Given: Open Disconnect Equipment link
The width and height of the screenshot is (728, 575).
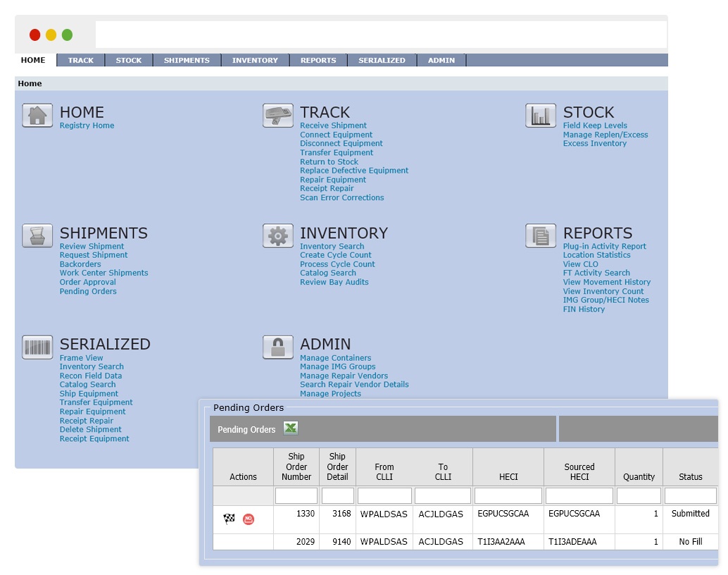Looking at the screenshot, I should click(341, 144).
